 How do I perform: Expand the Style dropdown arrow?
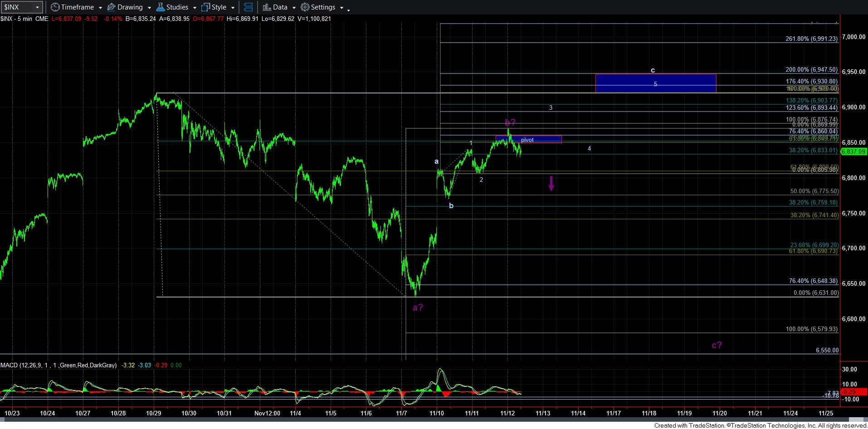233,8
